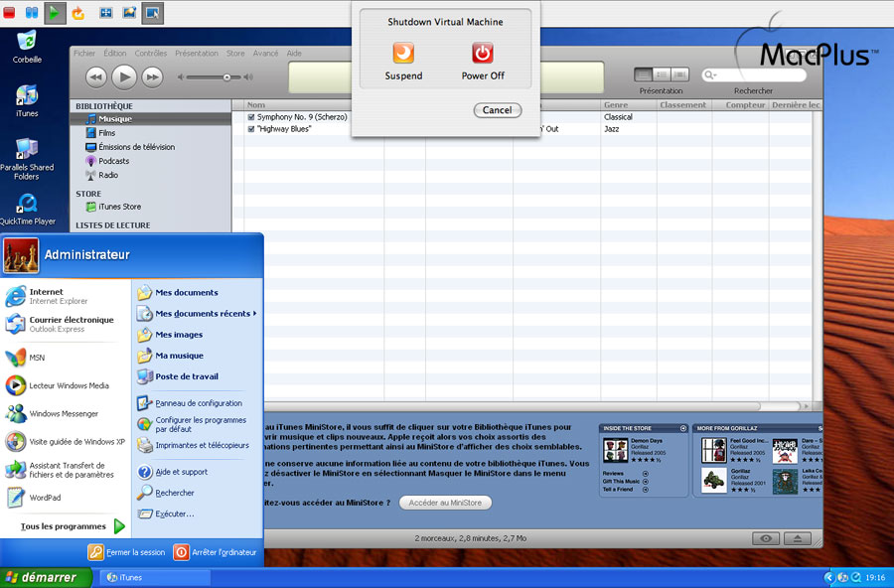The height and width of the screenshot is (588, 894).
Task: Switch iTunes to Cover Flow, third Présentation button
Action: coord(679,74)
